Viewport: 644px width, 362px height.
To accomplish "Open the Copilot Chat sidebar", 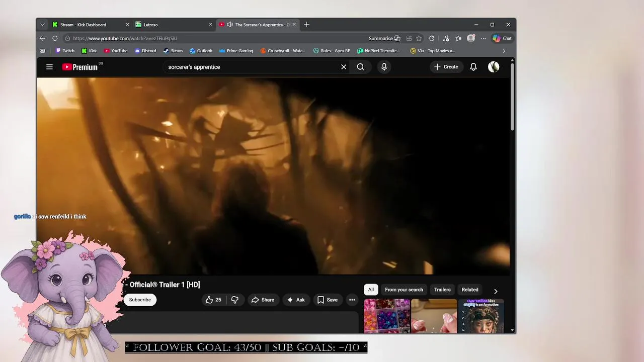I will pos(502,38).
